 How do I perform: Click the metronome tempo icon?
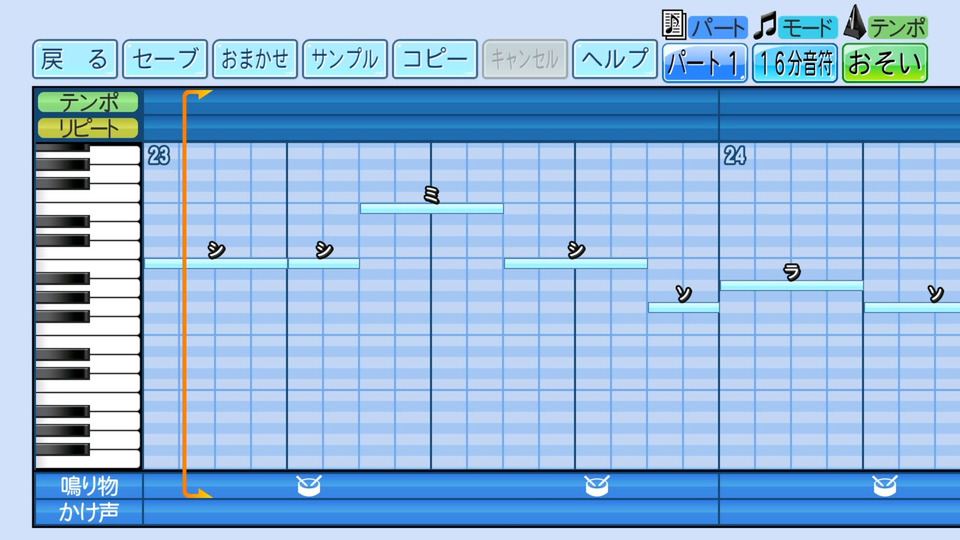tap(855, 23)
